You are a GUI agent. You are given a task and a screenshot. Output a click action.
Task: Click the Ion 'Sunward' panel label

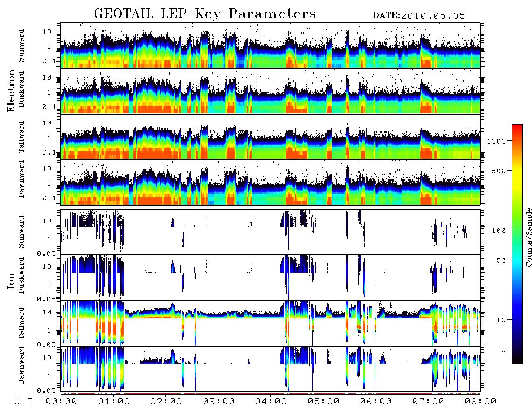21,232
